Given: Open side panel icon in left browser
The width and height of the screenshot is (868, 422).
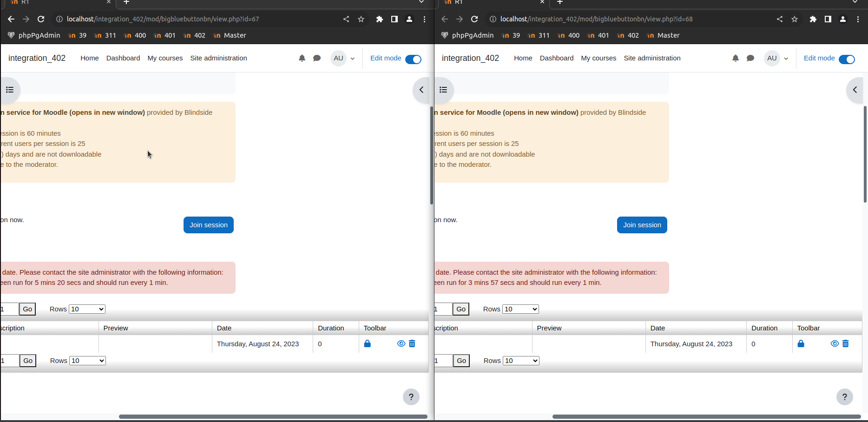Looking at the screenshot, I should point(395,19).
